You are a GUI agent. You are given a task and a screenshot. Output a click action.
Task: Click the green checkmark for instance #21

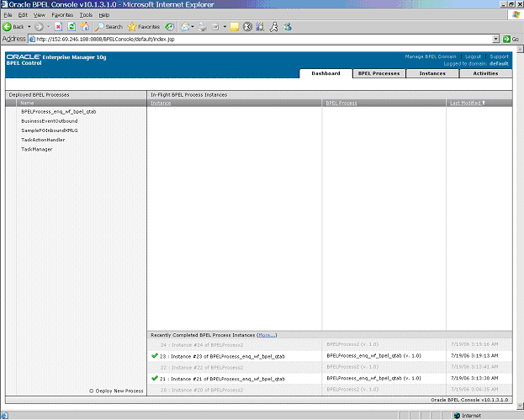[x=155, y=378]
